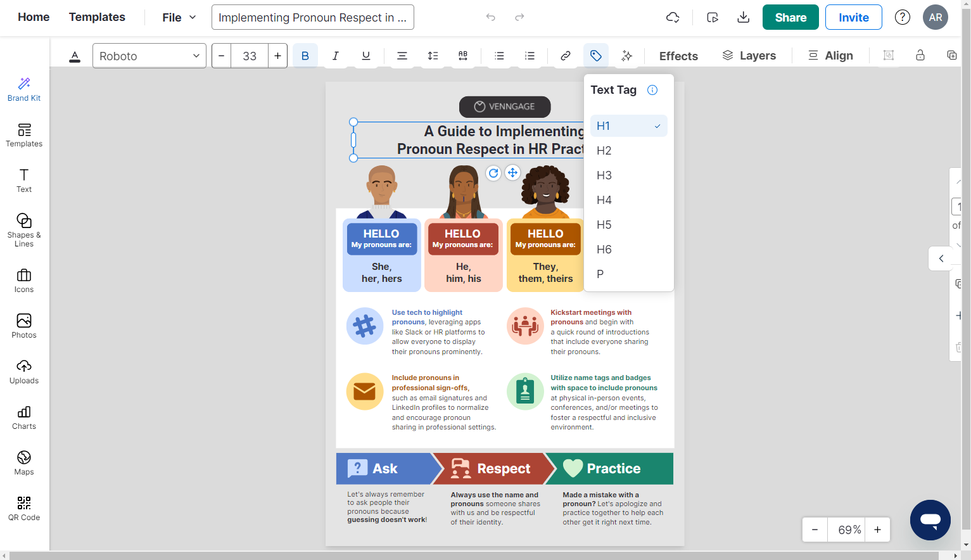
Task: Select H2 in Text Tag menu
Action: tap(628, 151)
